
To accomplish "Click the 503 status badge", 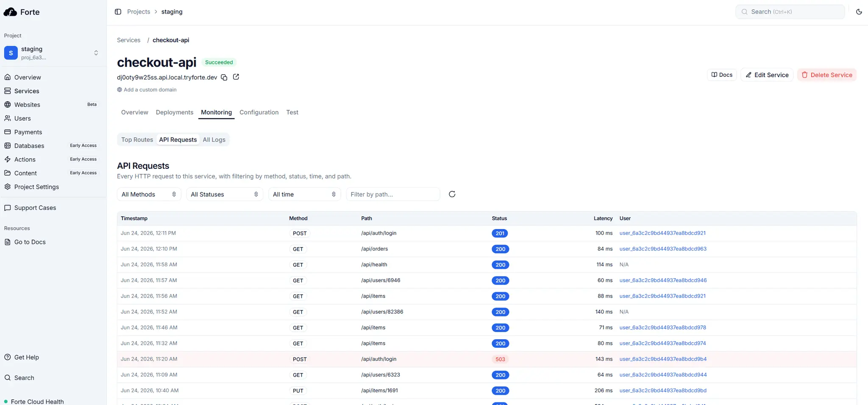I will point(500,359).
